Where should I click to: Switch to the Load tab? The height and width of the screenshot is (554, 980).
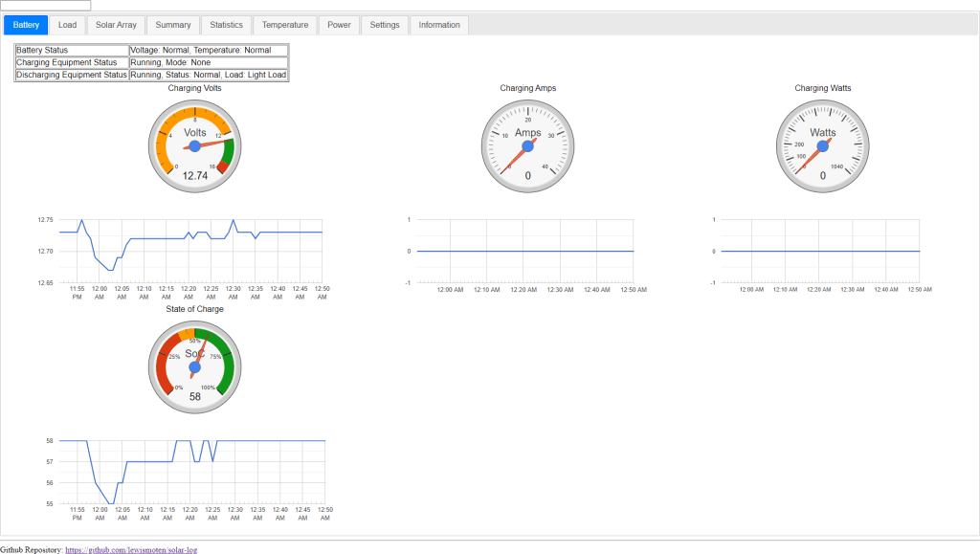67,25
